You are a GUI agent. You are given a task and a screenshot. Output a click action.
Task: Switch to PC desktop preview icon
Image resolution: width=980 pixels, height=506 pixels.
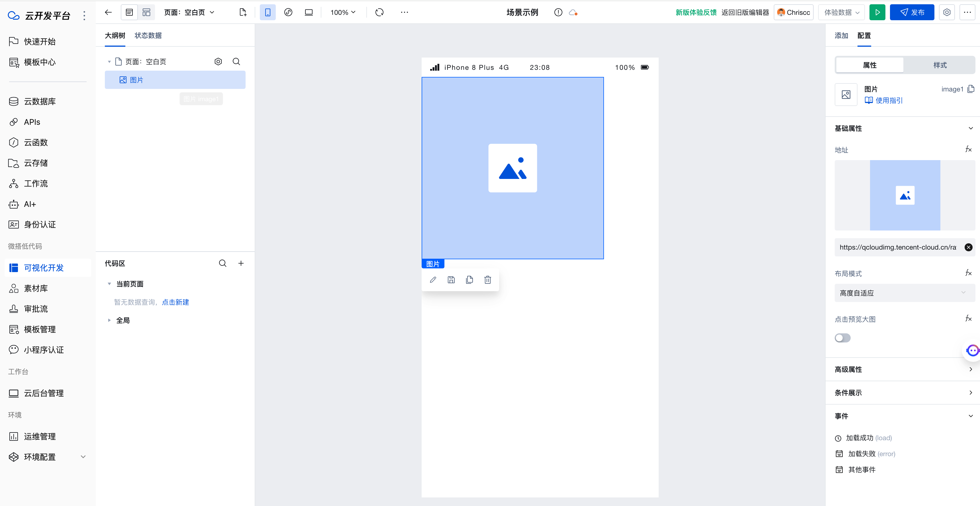point(309,13)
